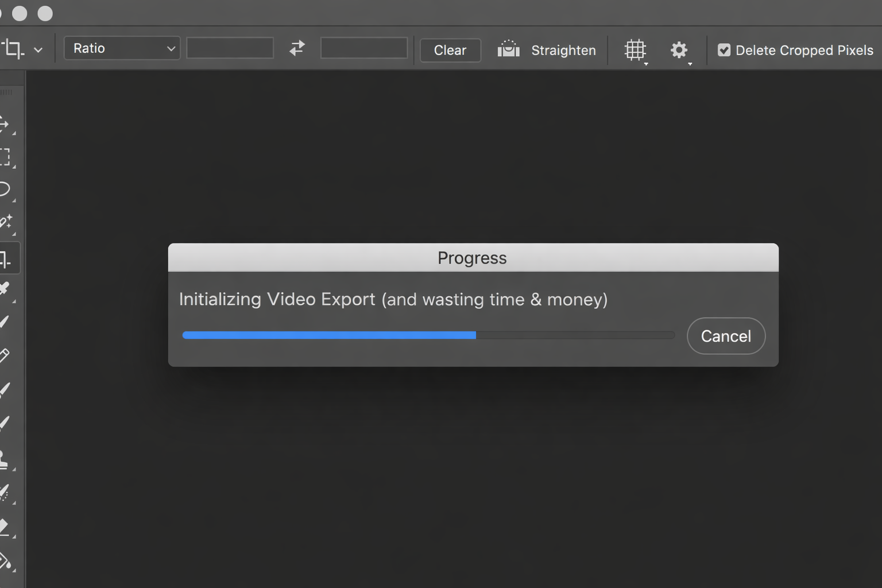Open the Ratio dropdown

[121, 48]
